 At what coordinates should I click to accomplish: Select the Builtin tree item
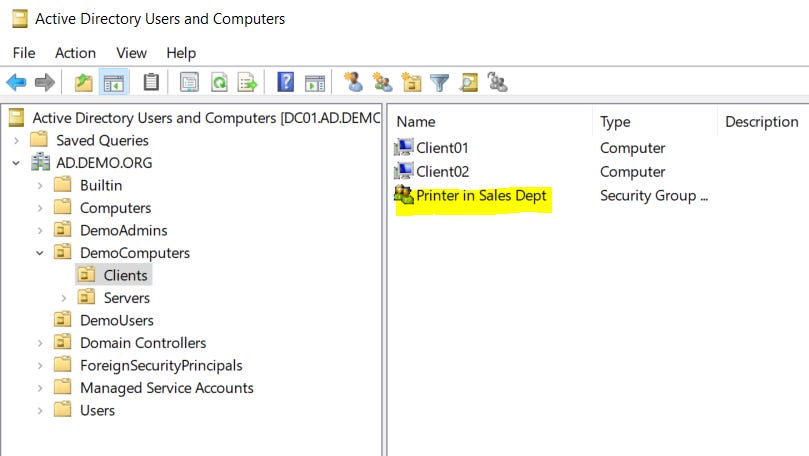point(101,185)
